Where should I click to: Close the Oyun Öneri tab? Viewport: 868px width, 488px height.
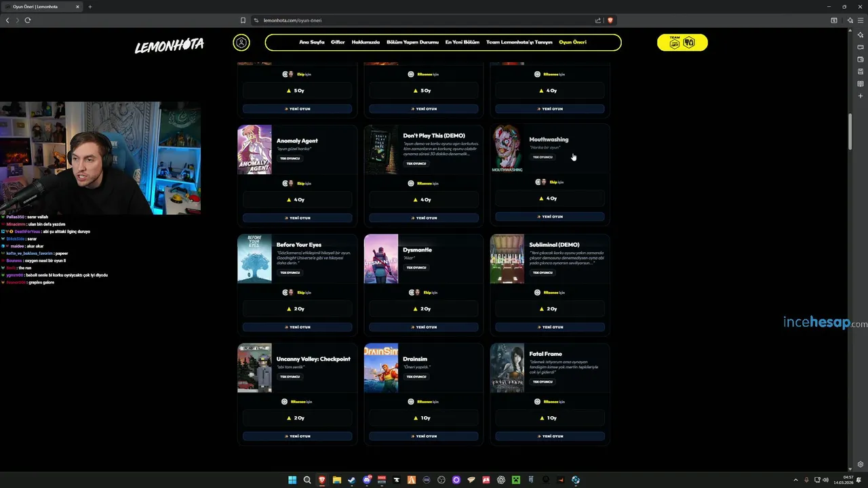point(77,7)
